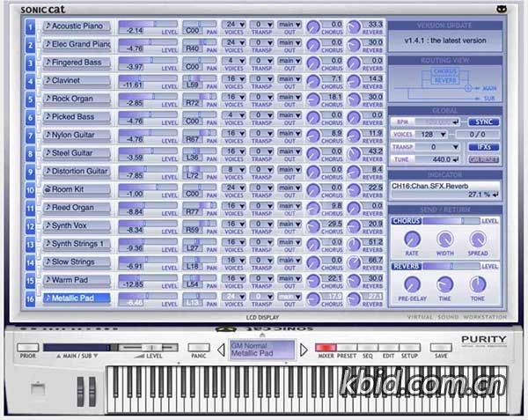Click the BPM value field
The width and height of the screenshot is (528, 420).
(437, 122)
